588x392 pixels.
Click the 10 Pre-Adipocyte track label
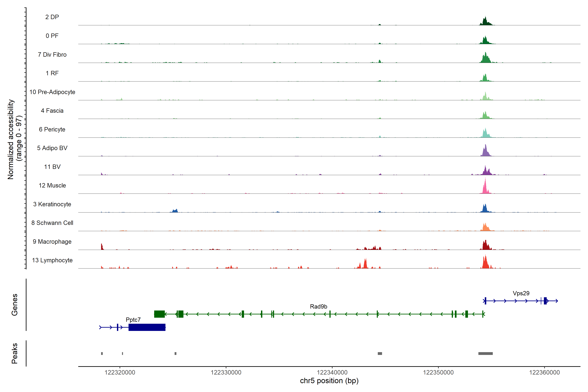pyautogui.click(x=52, y=92)
